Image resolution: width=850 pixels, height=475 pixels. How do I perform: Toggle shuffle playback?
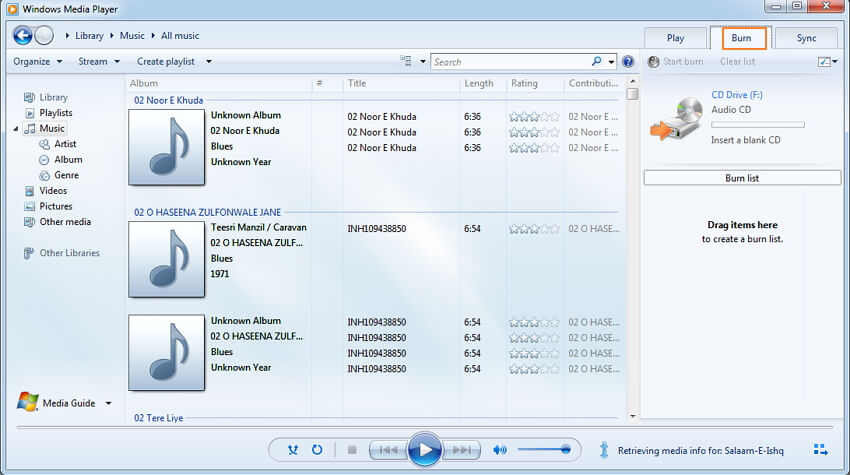293,450
